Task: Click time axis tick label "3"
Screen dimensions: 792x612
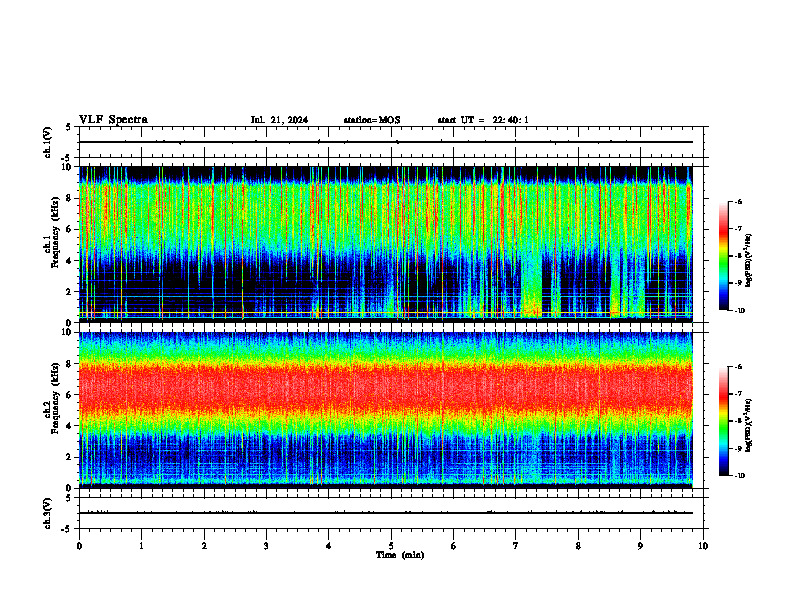Action: coord(266,546)
